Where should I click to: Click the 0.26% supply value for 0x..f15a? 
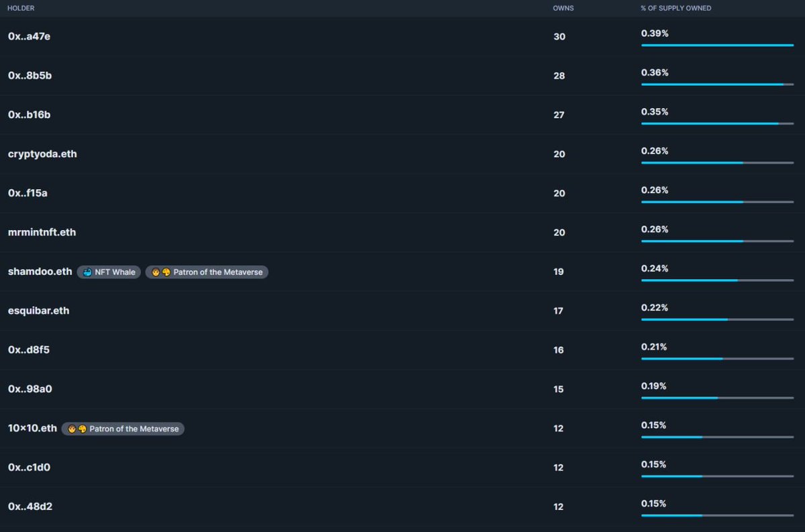(655, 190)
